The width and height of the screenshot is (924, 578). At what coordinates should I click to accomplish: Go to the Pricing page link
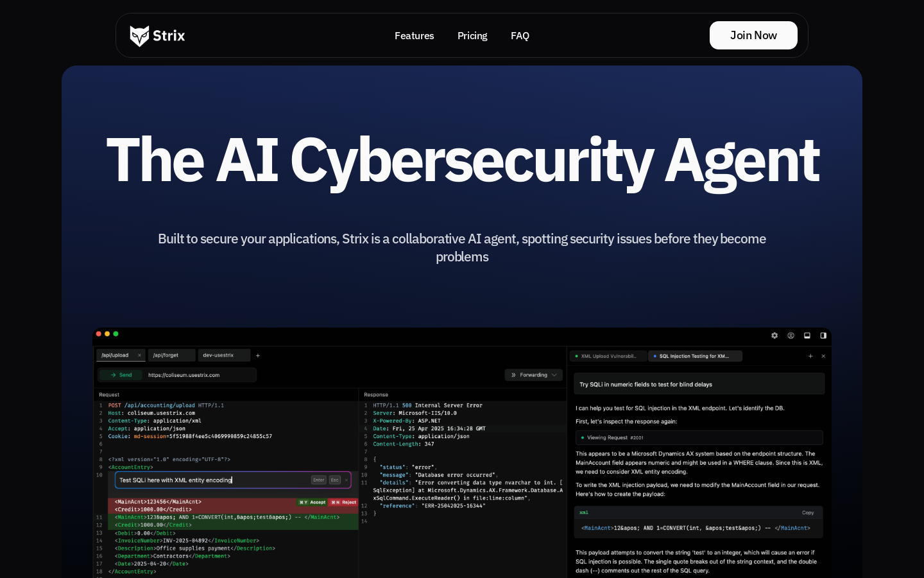[472, 36]
